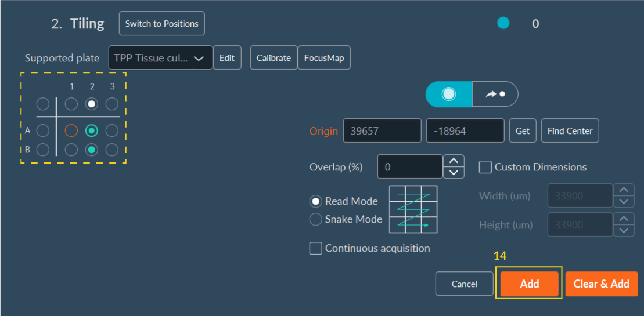Increase Overlap percentage with up arrow

[x=454, y=161]
